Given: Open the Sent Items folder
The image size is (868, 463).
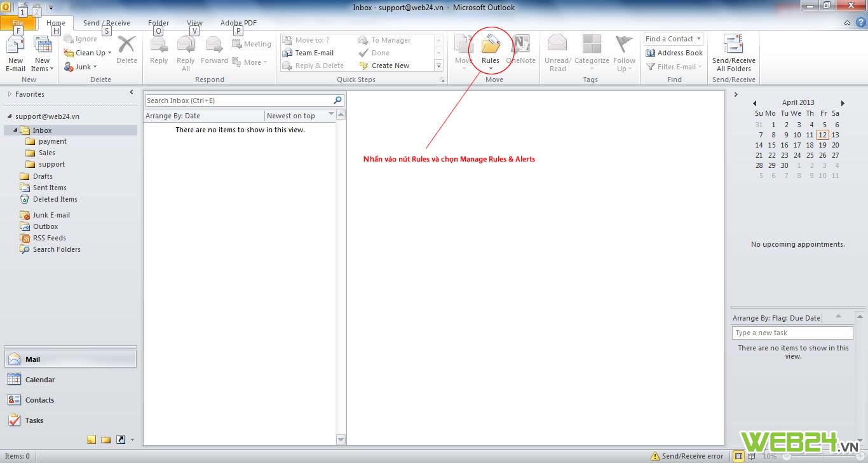Looking at the screenshot, I should 50,188.
